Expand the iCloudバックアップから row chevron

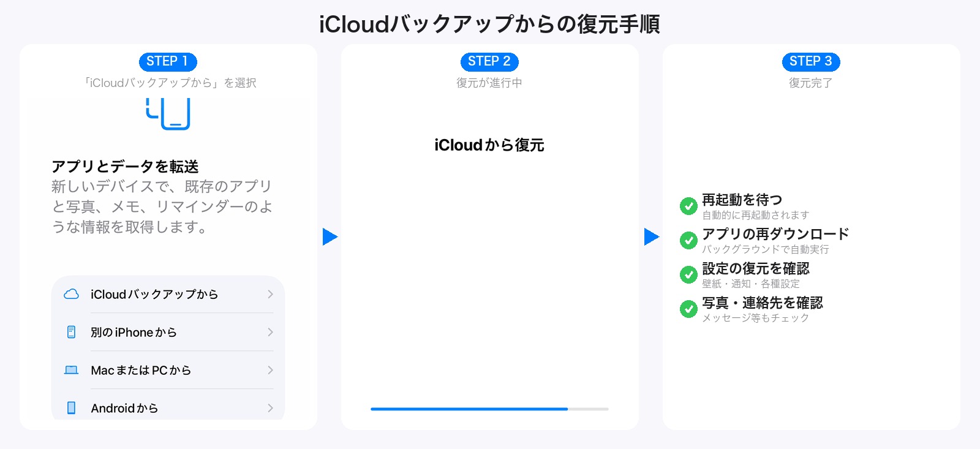point(270,294)
